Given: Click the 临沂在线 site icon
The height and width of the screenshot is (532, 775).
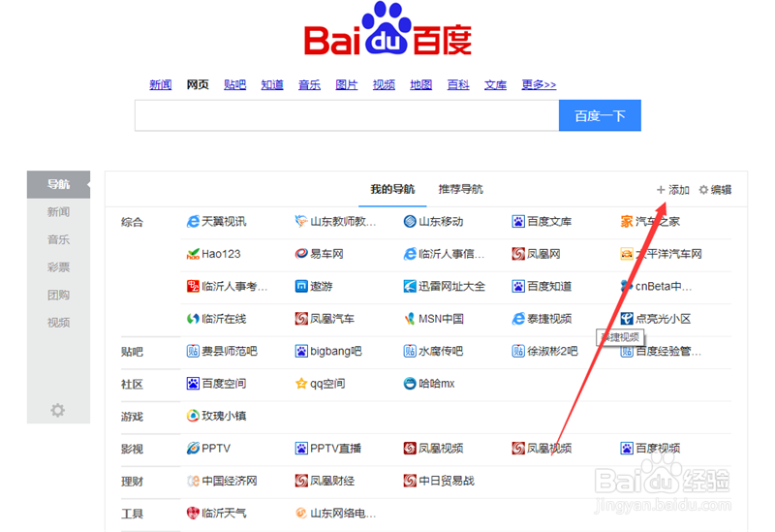Looking at the screenshot, I should click(193, 319).
